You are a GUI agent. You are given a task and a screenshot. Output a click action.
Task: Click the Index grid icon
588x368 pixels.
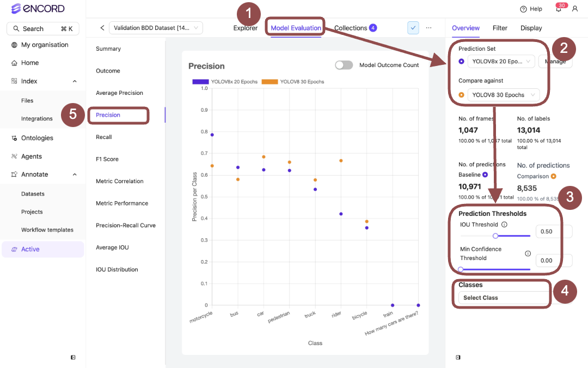pyautogui.click(x=14, y=81)
